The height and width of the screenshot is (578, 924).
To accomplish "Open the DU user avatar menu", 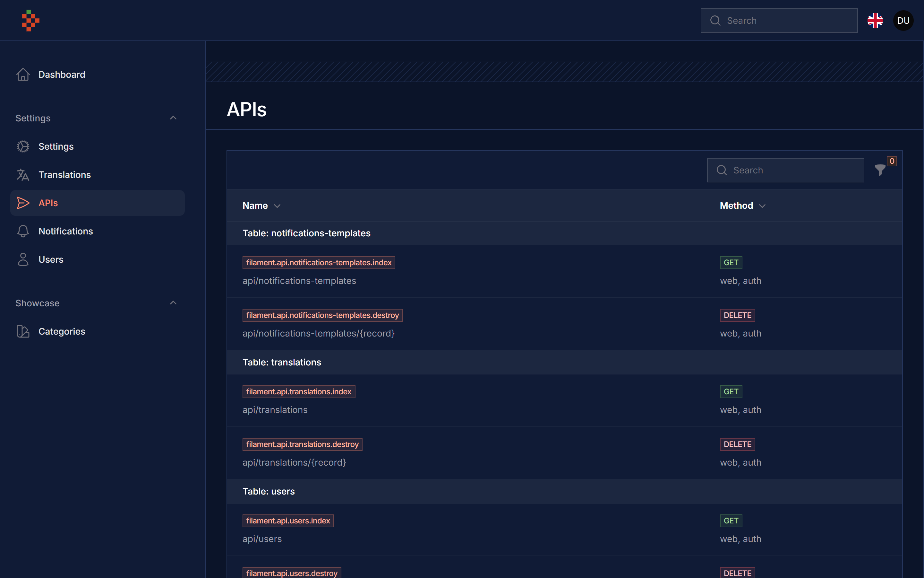I will click(903, 21).
